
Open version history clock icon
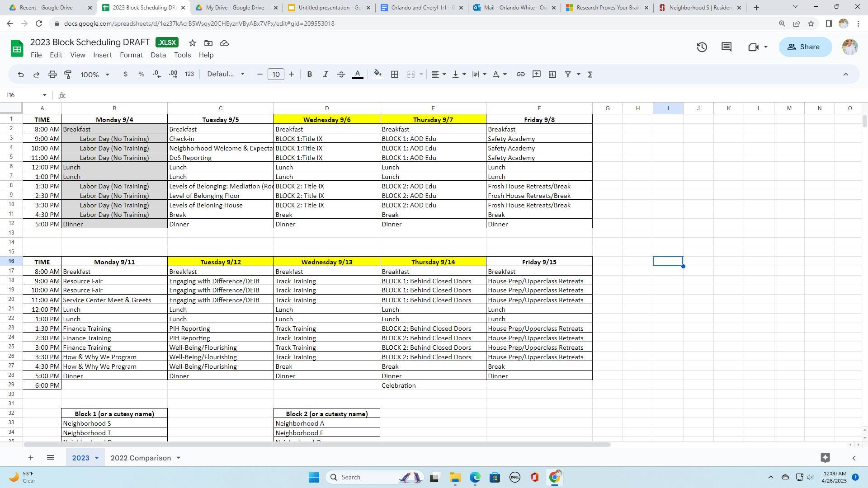point(702,47)
